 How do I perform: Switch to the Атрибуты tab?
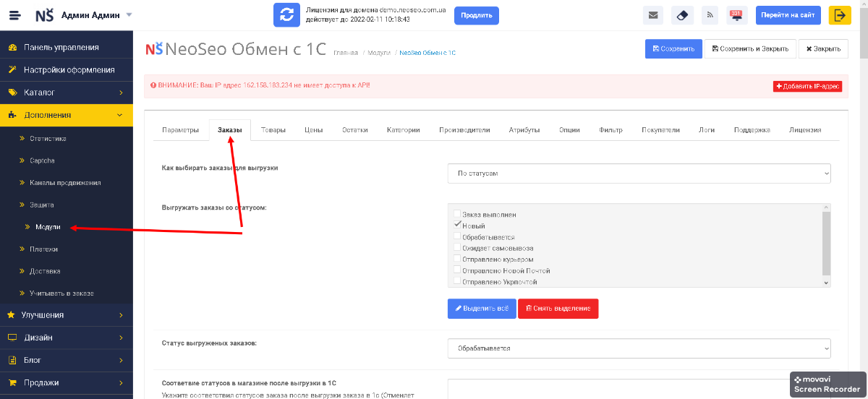[x=524, y=130]
